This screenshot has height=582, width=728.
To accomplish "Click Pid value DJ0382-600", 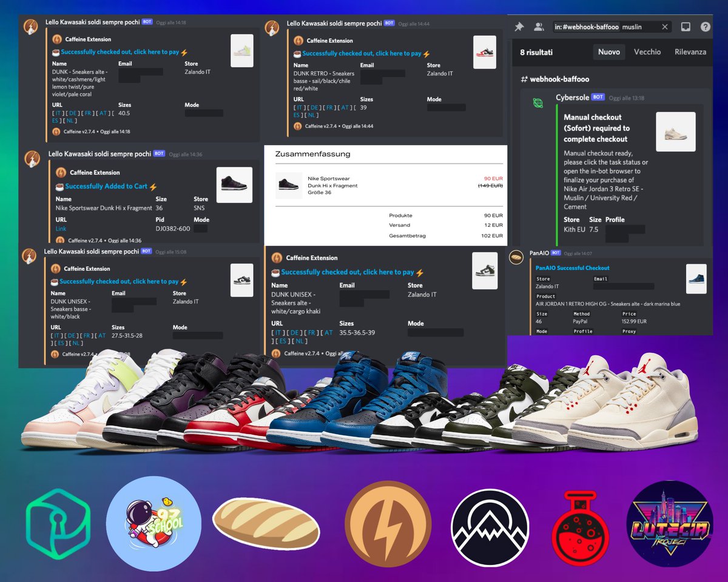I will point(172,229).
